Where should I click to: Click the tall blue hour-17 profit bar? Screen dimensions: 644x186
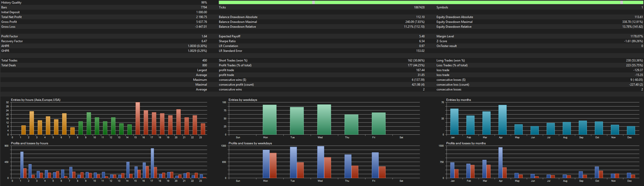point(152,163)
